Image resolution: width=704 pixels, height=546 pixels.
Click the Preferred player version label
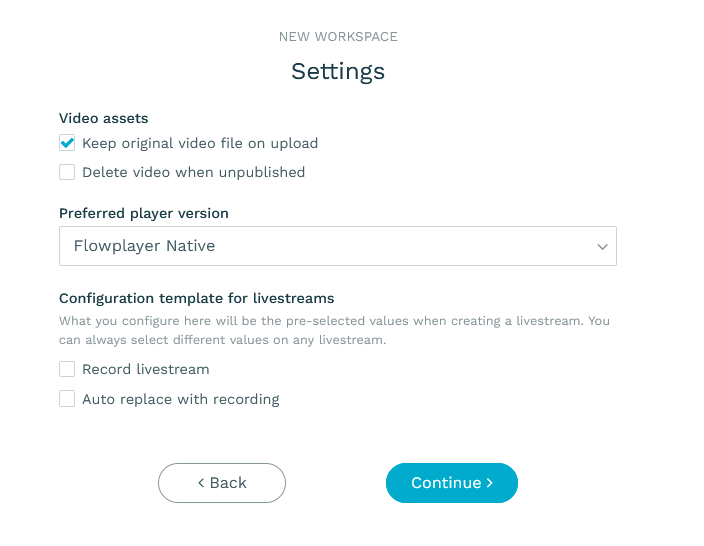144,213
